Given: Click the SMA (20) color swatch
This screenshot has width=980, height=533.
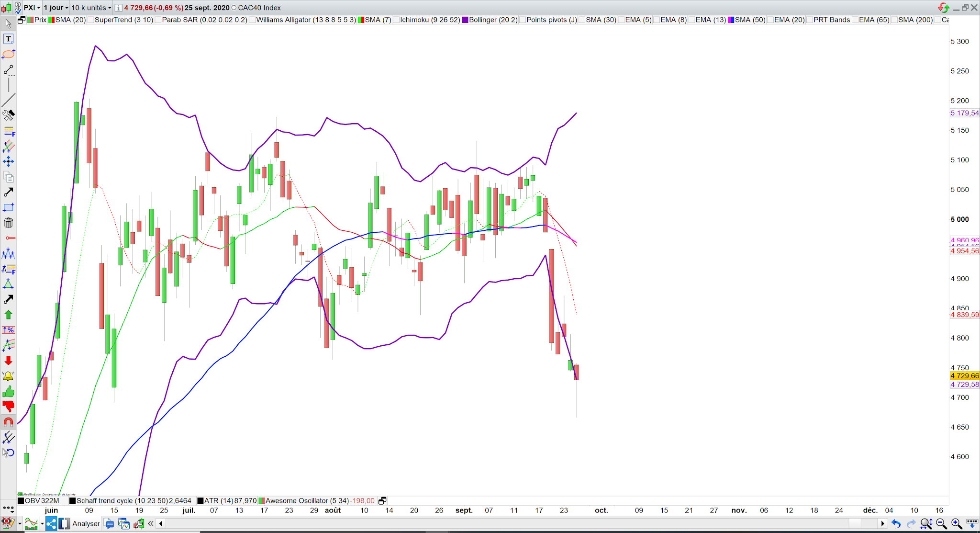Looking at the screenshot, I should (52, 20).
